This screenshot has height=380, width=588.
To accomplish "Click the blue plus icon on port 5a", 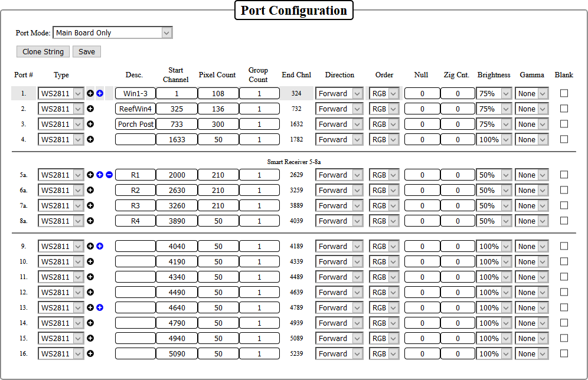I will point(100,175).
